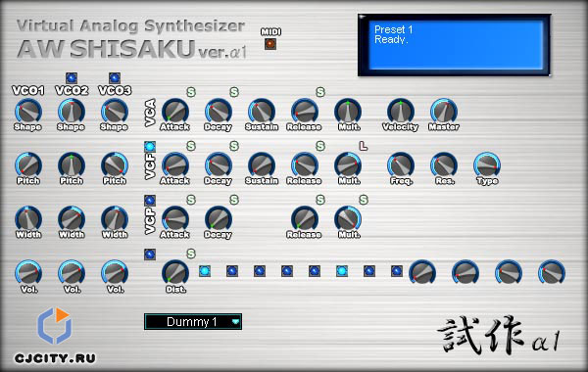Click the L icon above VCF Mult.
Image resolution: width=588 pixels, height=372 pixels.
pos(363,146)
